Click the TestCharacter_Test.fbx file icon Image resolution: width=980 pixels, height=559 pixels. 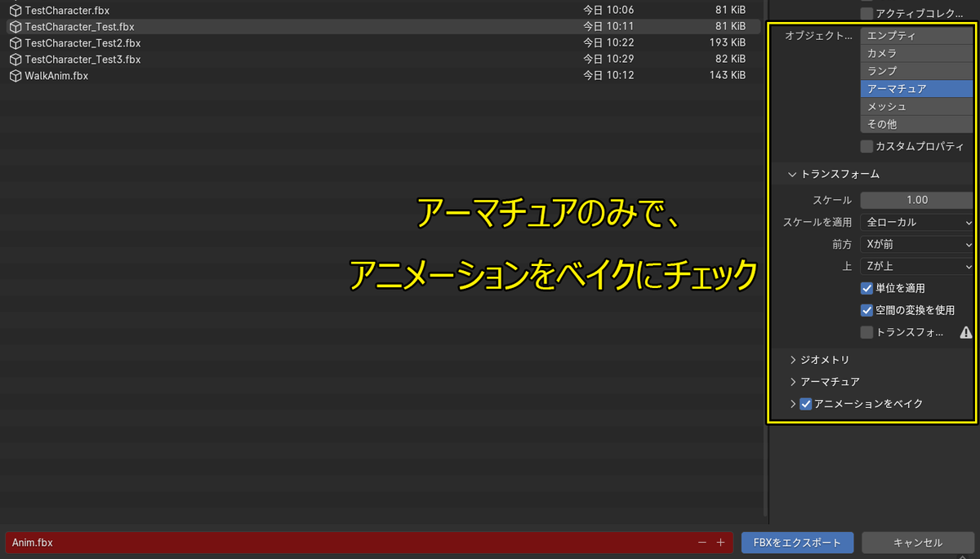(16, 27)
